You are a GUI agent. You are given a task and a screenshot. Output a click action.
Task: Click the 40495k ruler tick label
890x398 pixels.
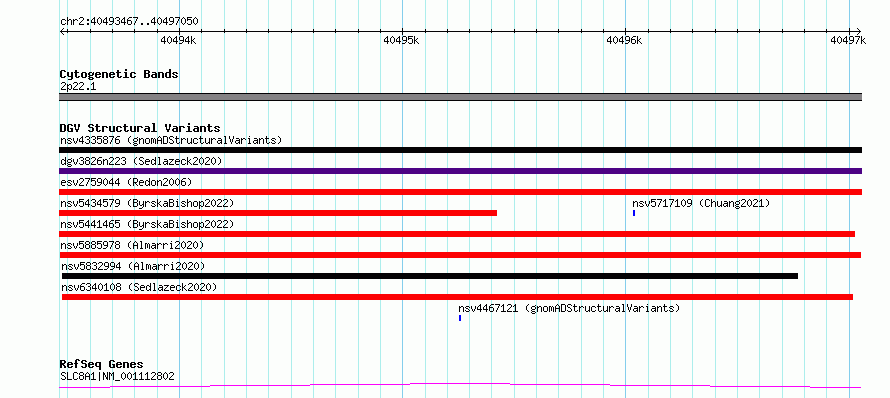click(401, 40)
